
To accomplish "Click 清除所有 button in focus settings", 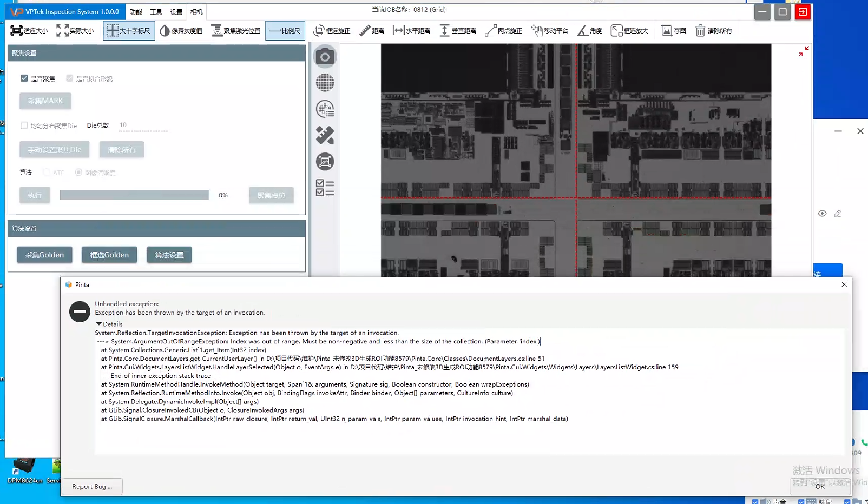I will click(x=122, y=150).
